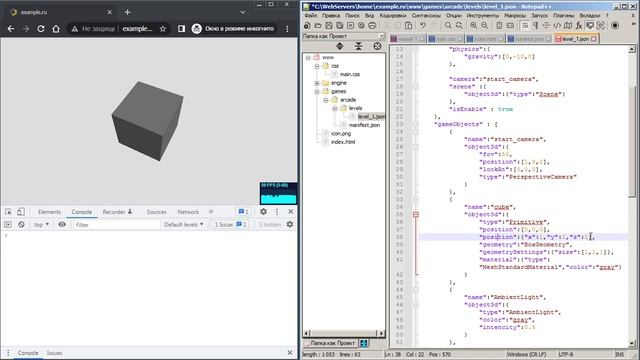This screenshot has width=640, height=360.
Task: Click Locate current file icon in folder panel
Action: point(377,46)
